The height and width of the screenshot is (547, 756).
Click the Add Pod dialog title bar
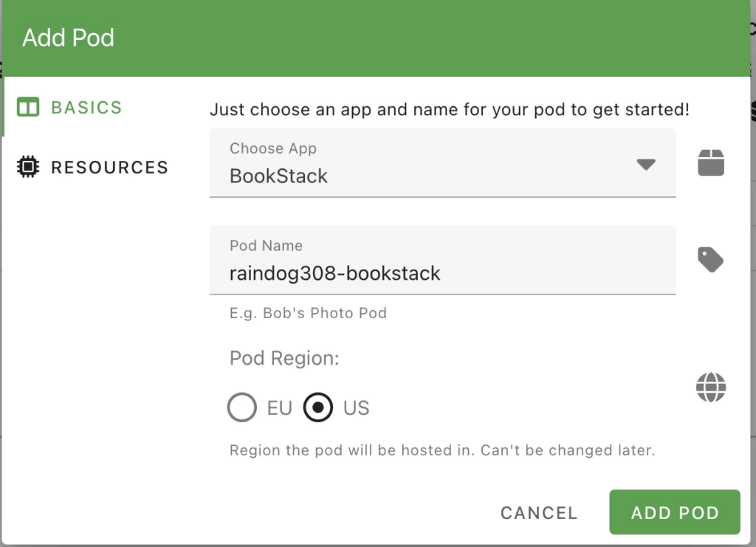point(68,37)
